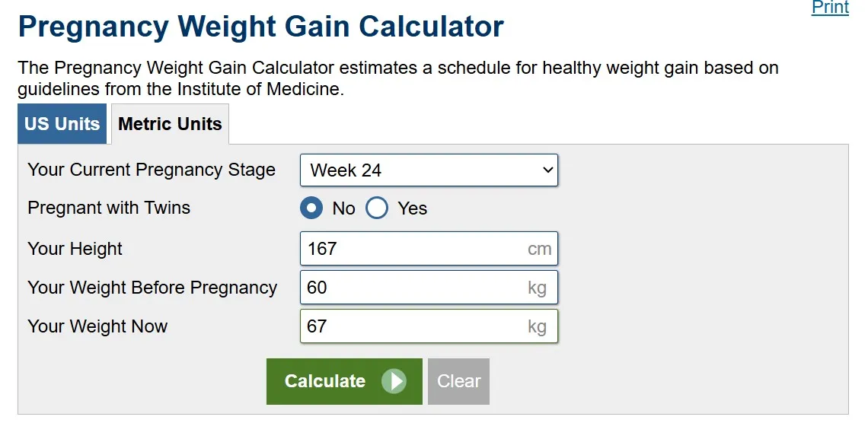Switch to the US Units tab
This screenshot has width=868, height=423.
tap(62, 123)
